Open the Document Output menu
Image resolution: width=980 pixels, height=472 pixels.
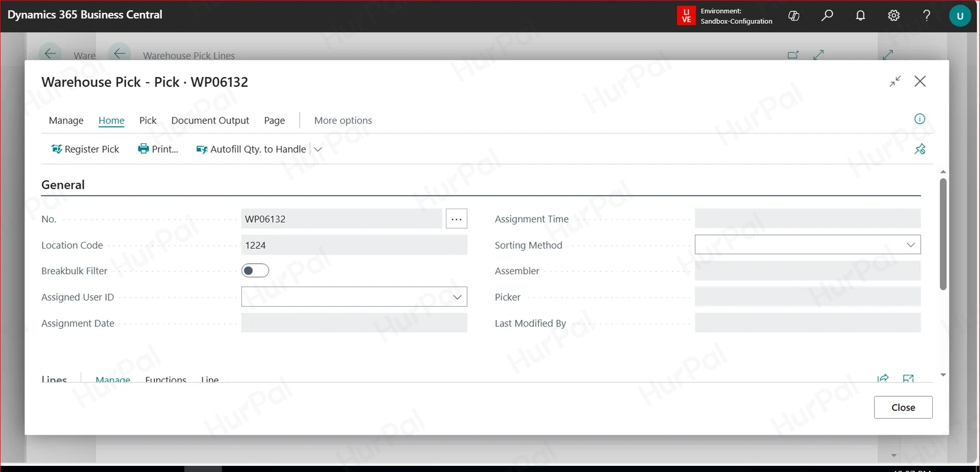click(x=210, y=121)
